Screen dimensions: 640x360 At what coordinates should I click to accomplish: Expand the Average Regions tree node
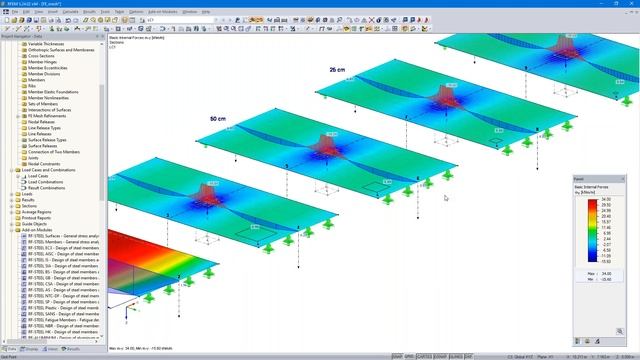[12, 212]
